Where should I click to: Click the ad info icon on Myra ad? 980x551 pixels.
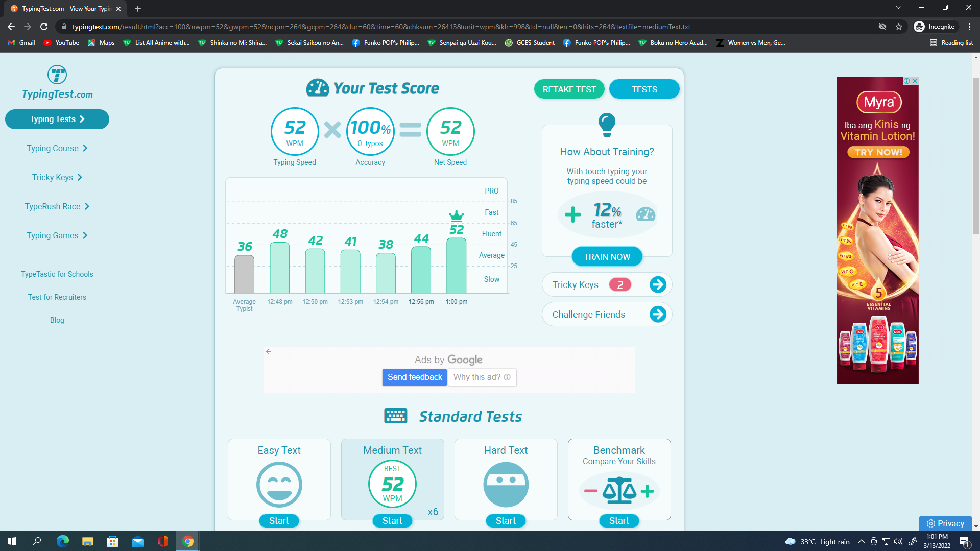(x=907, y=81)
